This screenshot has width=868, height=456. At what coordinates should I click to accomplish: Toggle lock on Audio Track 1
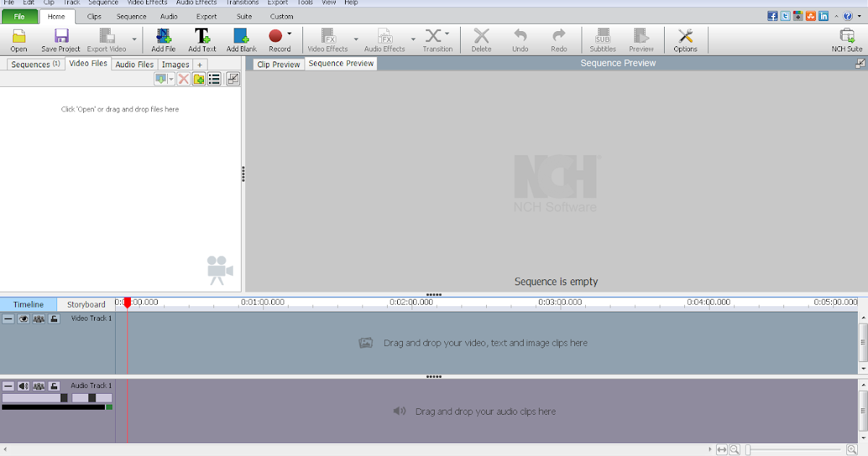(x=54, y=386)
